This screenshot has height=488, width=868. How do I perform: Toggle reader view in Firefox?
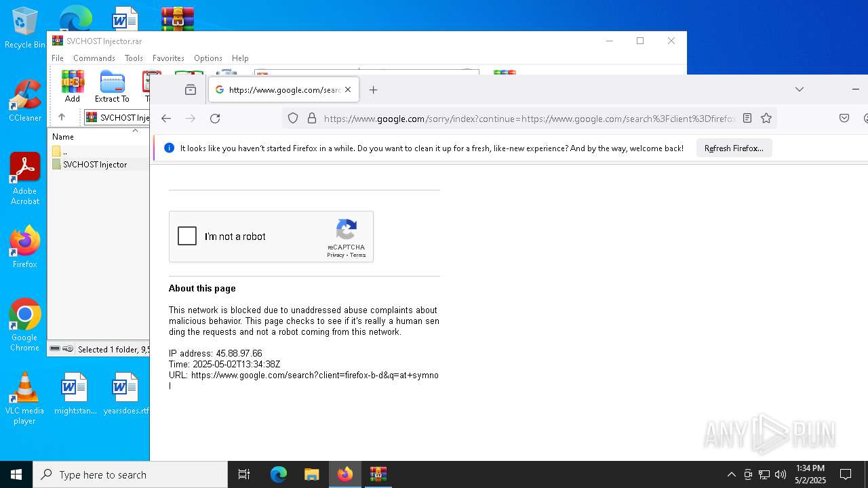(747, 118)
